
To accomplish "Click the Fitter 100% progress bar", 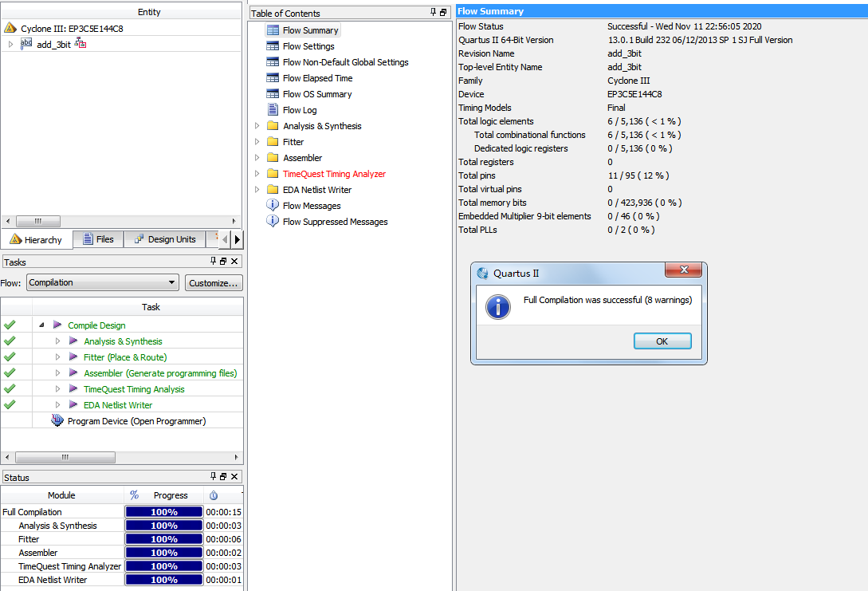I will 164,539.
